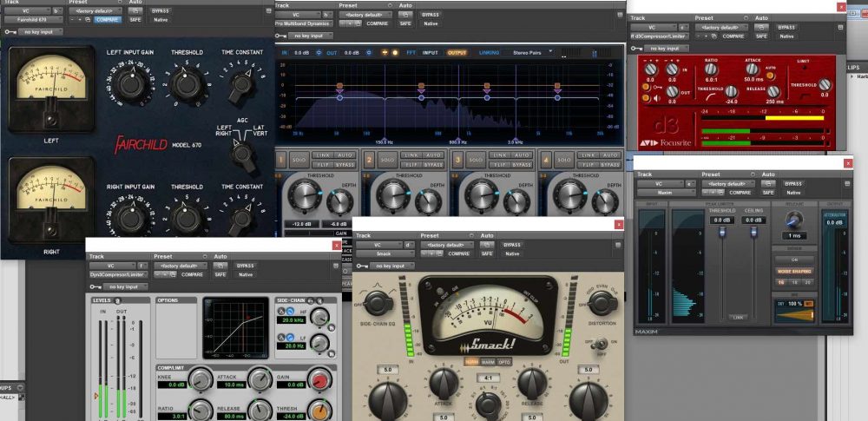Viewport: 868px width, 421px height.
Task: Click the Fairchild left Time Constant selector
Action: 241,84
